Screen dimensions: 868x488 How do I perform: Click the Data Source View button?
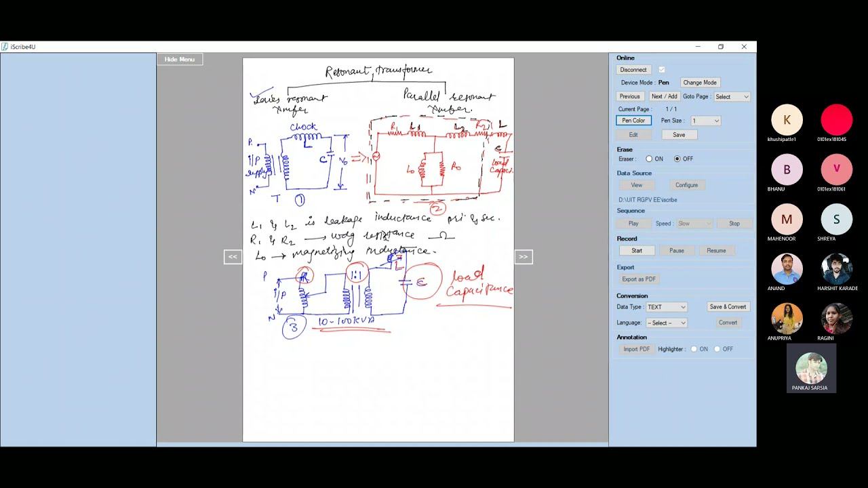pyautogui.click(x=637, y=185)
